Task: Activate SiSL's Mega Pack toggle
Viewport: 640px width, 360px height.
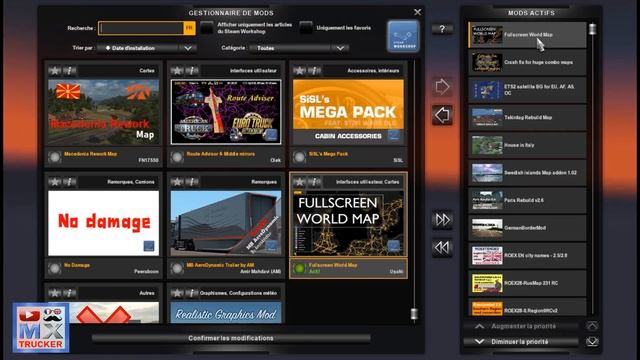Action: (x=299, y=157)
